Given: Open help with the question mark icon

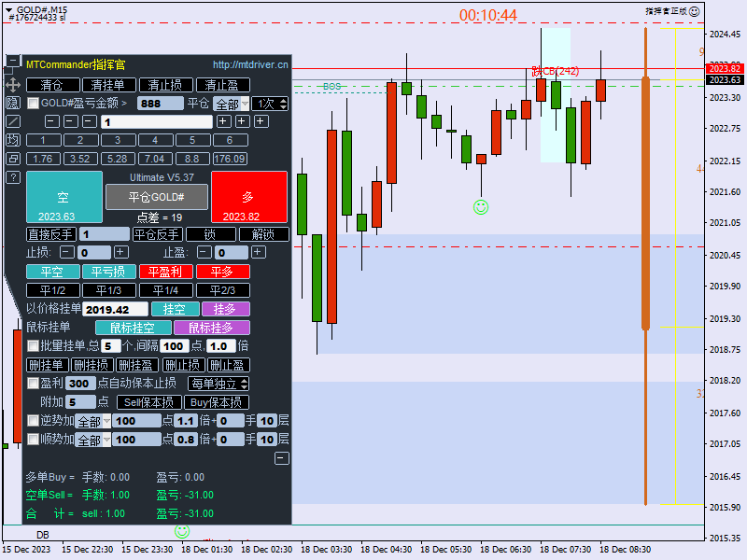Looking at the screenshot, I should pos(13,177).
